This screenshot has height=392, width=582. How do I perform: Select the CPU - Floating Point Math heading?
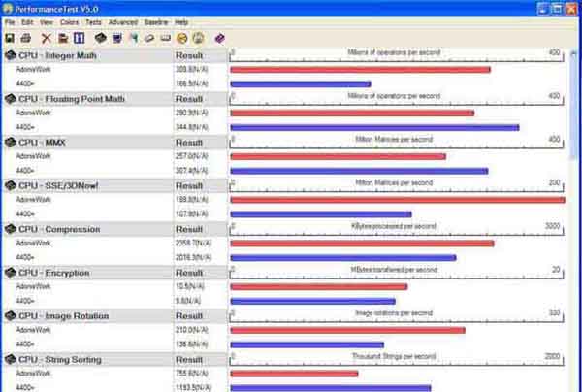point(72,99)
